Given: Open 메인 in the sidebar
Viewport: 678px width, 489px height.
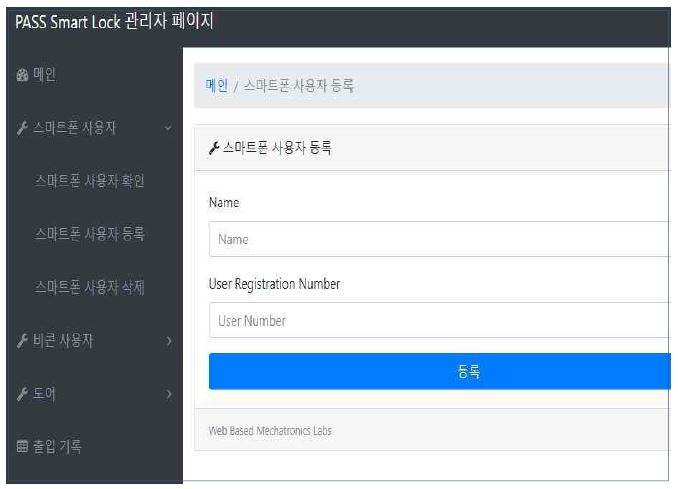Looking at the screenshot, I should coord(45,75).
